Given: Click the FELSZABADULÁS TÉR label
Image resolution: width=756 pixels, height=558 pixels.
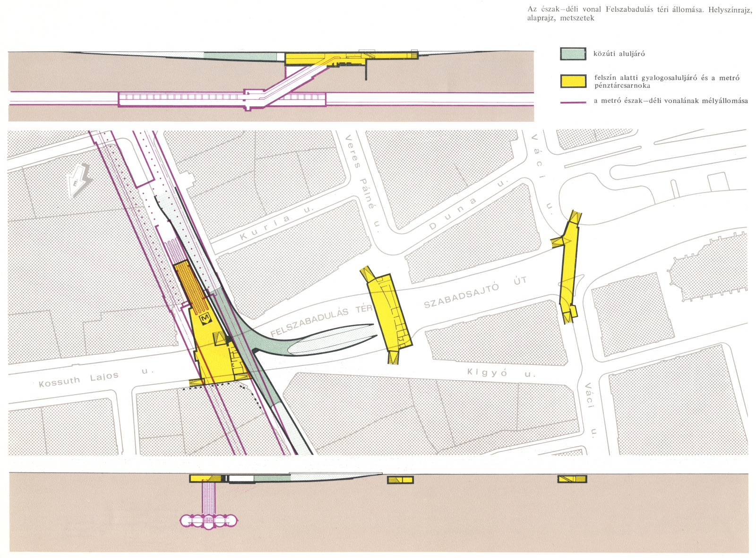Looking at the screenshot, I should (320, 321).
